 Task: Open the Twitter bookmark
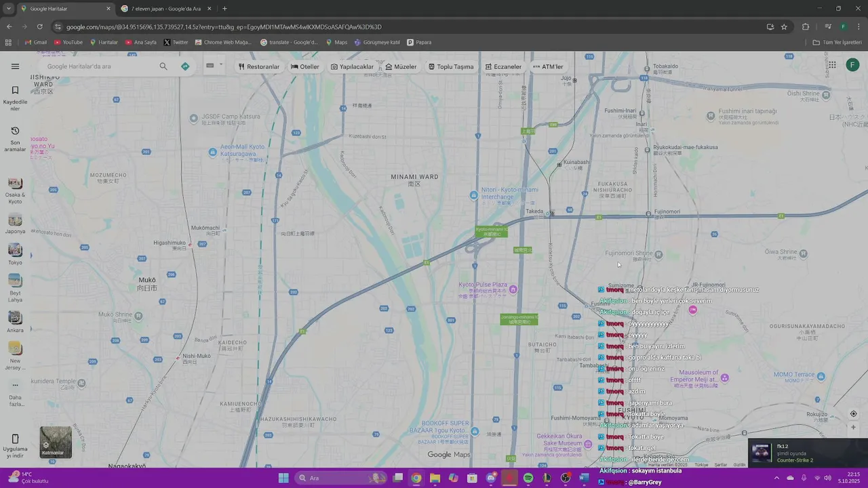click(176, 42)
